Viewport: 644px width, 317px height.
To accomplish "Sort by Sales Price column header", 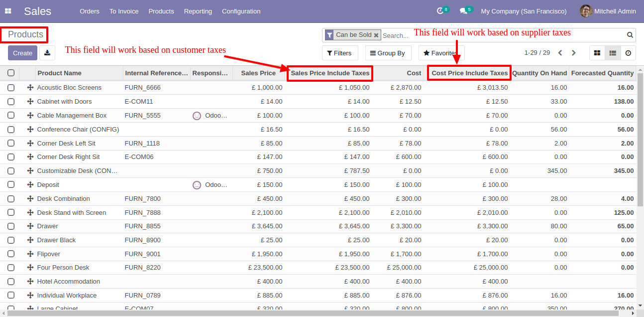I will (x=258, y=73).
